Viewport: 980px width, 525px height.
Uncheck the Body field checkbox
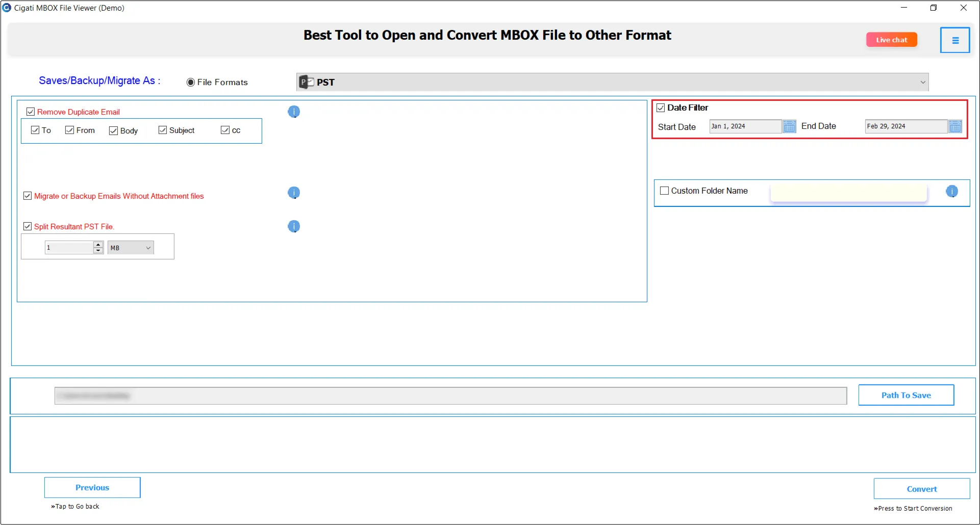click(x=113, y=130)
